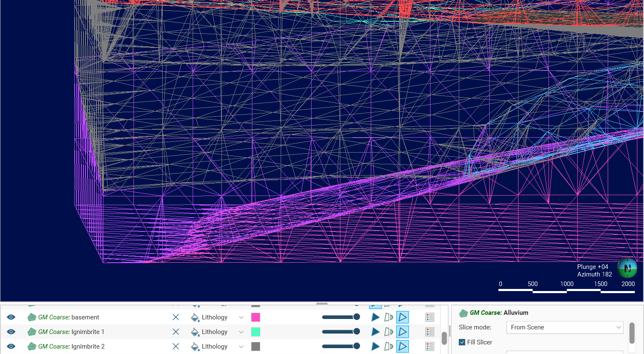The height and width of the screenshot is (354, 644).
Task: Click the filled triangle icon for Ignimbrite 2
Action: [375, 346]
